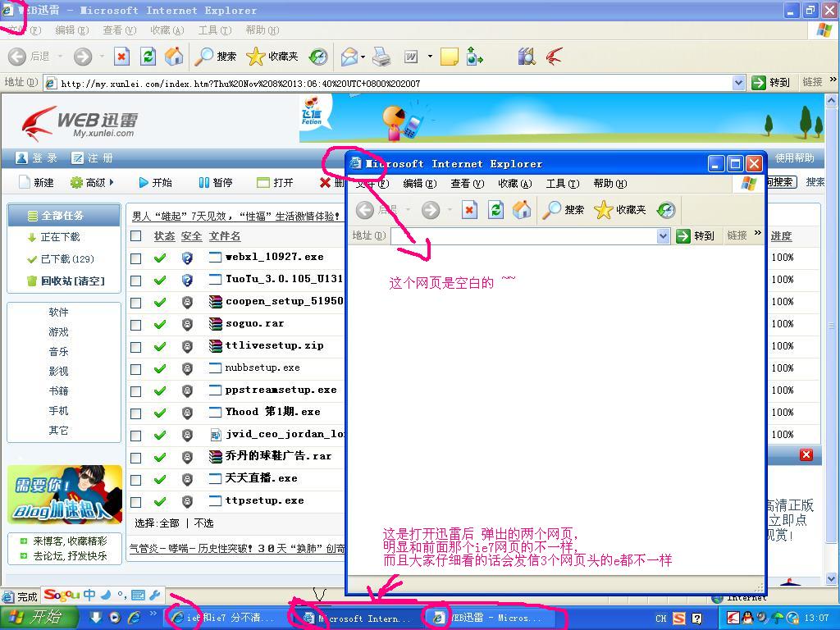The image size is (840, 630).
Task: Check the ppstreamsetup.exe row checkbox
Action: 136,391
